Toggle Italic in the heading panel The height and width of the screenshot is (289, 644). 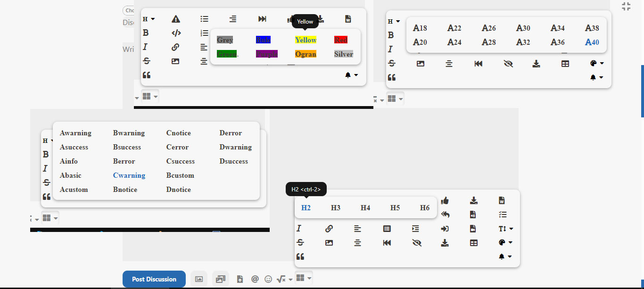298,229
